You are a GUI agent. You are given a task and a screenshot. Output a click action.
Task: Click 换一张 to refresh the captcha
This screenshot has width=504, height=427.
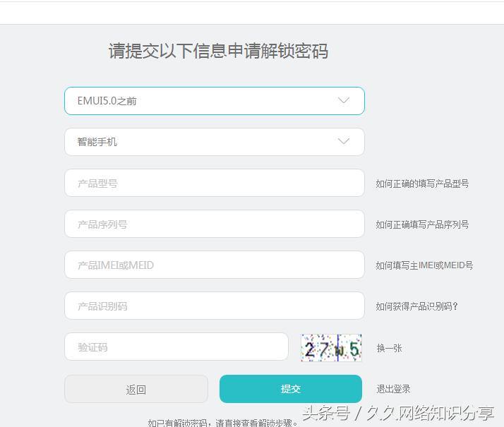point(389,348)
